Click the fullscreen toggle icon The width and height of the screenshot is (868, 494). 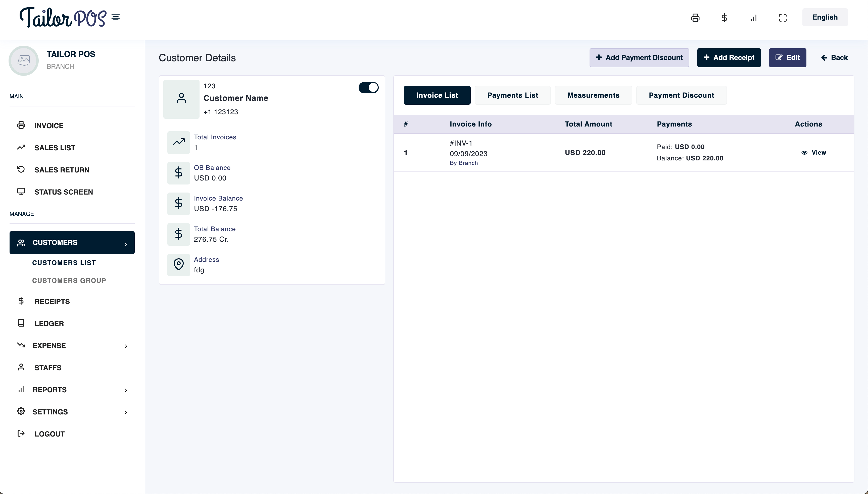pyautogui.click(x=782, y=18)
